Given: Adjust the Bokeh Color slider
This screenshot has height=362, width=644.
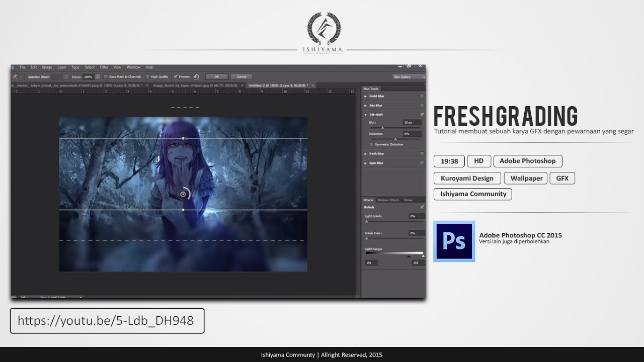Looking at the screenshot, I should pyautogui.click(x=394, y=239).
